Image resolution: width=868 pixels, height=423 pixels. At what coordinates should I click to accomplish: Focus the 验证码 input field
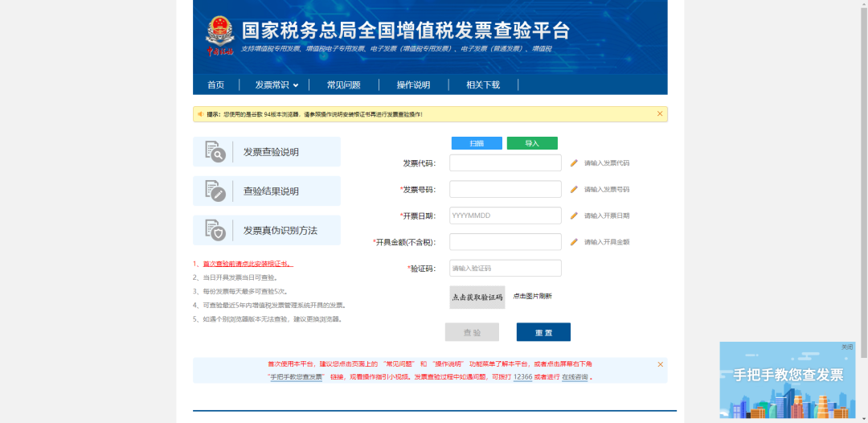[x=506, y=268]
